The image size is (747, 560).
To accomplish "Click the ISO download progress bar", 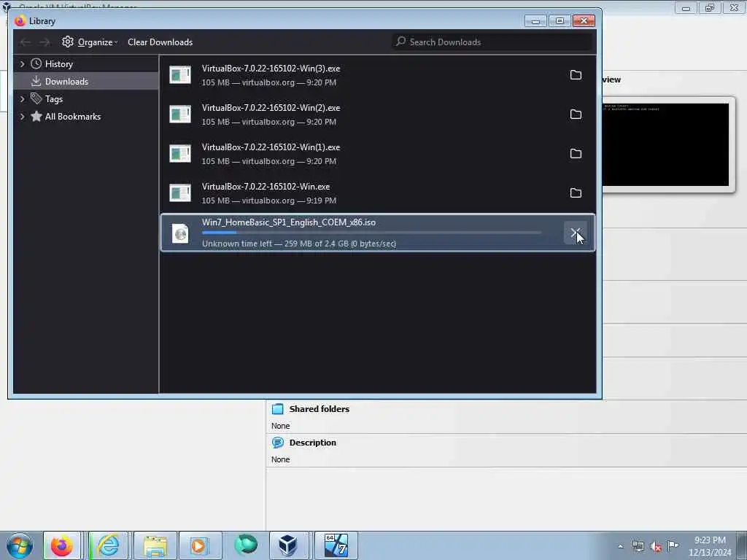I will 371,233.
